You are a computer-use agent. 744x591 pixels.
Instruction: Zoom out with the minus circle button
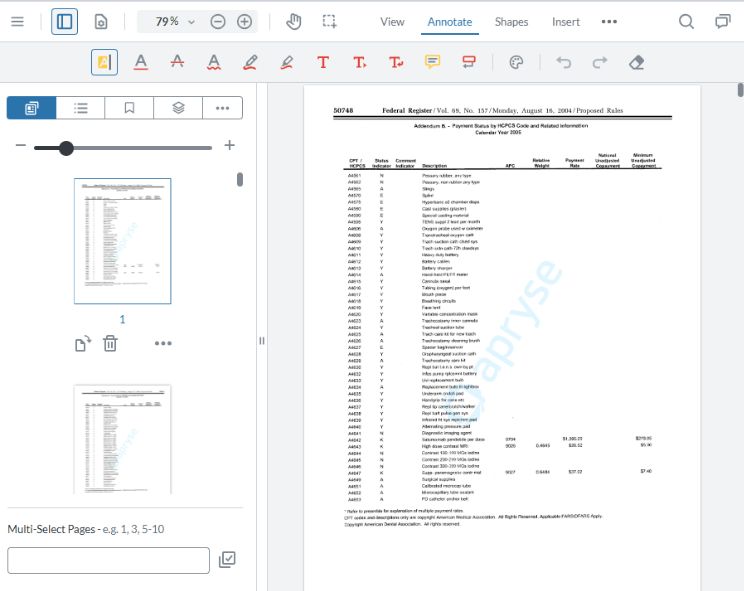pos(218,22)
